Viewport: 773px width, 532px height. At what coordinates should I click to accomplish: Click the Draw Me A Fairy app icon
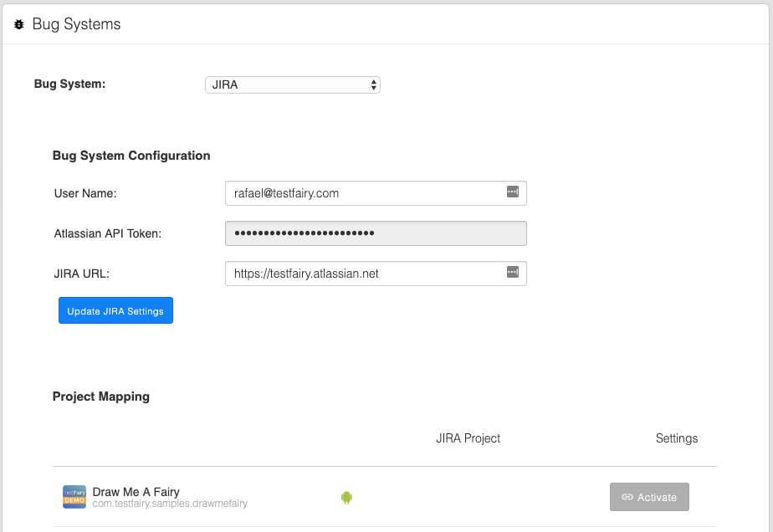click(x=74, y=497)
